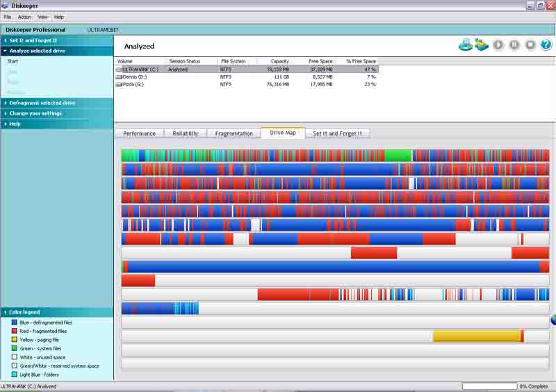Expand the Change your settings section
The width and height of the screenshot is (556, 392).
click(57, 113)
